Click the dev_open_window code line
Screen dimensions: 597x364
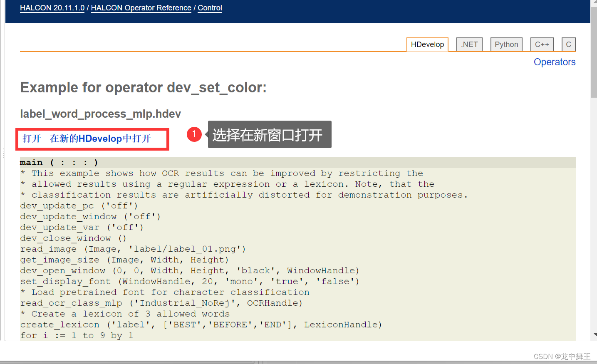coord(190,271)
